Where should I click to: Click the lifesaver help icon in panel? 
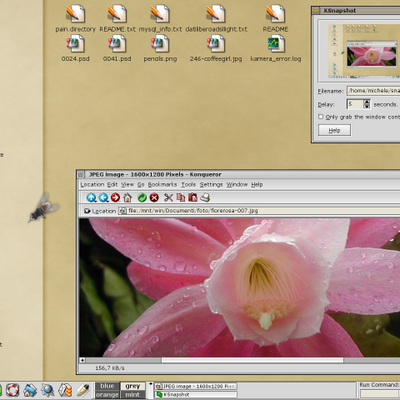pos(12,390)
